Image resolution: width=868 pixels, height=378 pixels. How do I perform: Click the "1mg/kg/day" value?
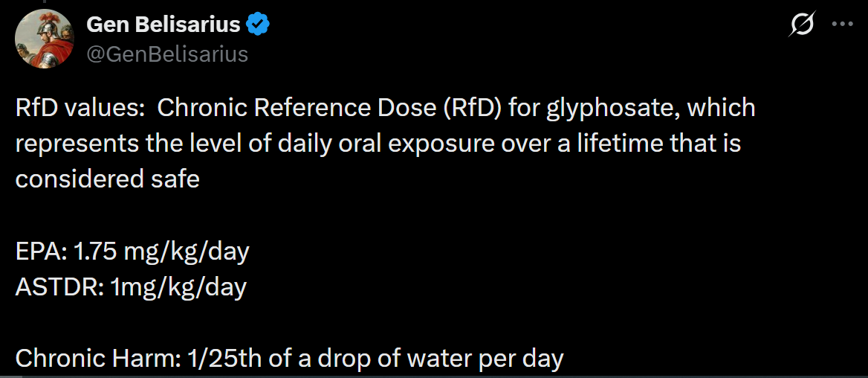178,286
